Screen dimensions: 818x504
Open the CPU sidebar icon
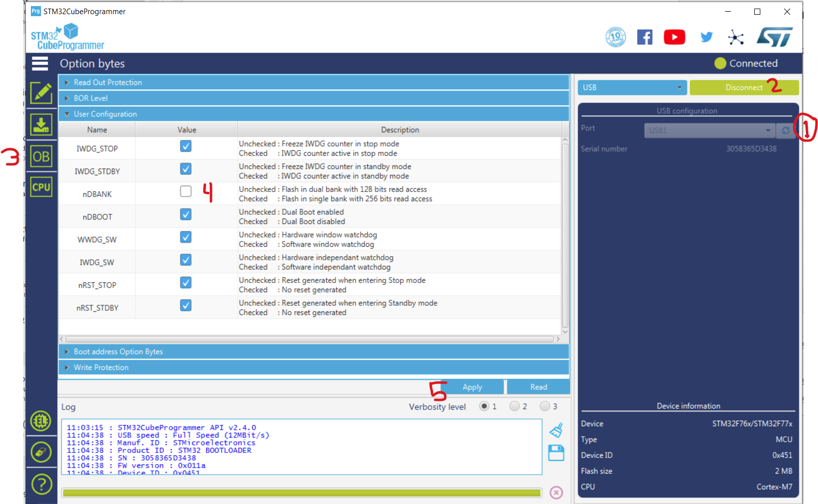[x=41, y=187]
